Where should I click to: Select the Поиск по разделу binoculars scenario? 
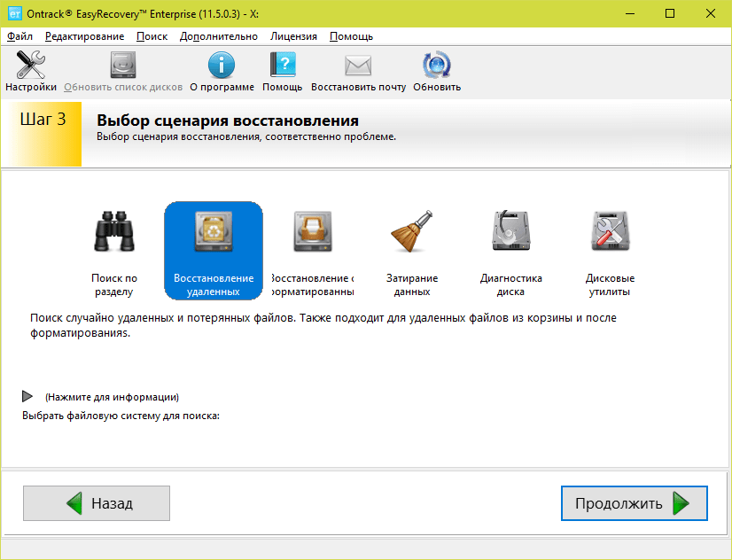pyautogui.click(x=114, y=252)
